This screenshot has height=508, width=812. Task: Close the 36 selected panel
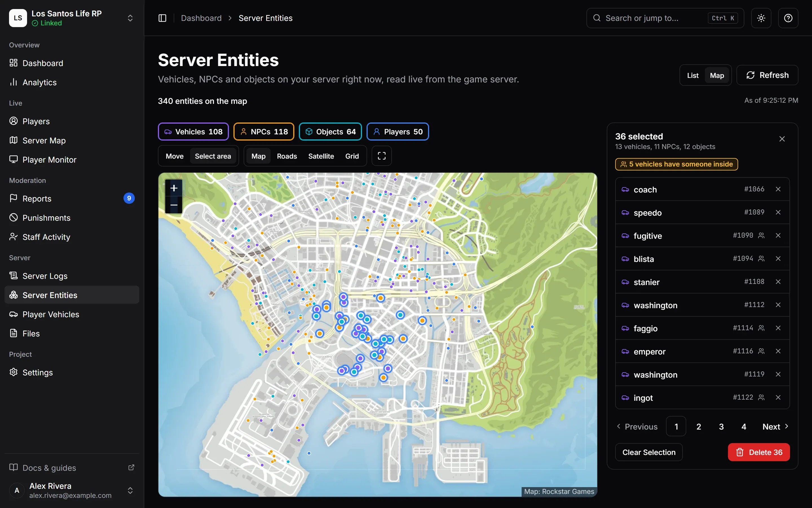tap(782, 139)
